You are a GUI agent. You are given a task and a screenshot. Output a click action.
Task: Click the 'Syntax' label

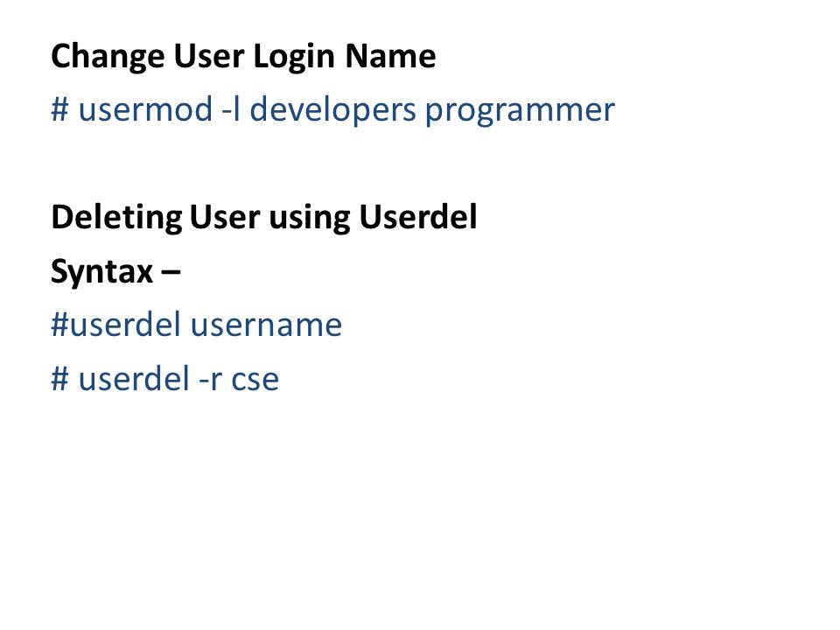point(102,273)
